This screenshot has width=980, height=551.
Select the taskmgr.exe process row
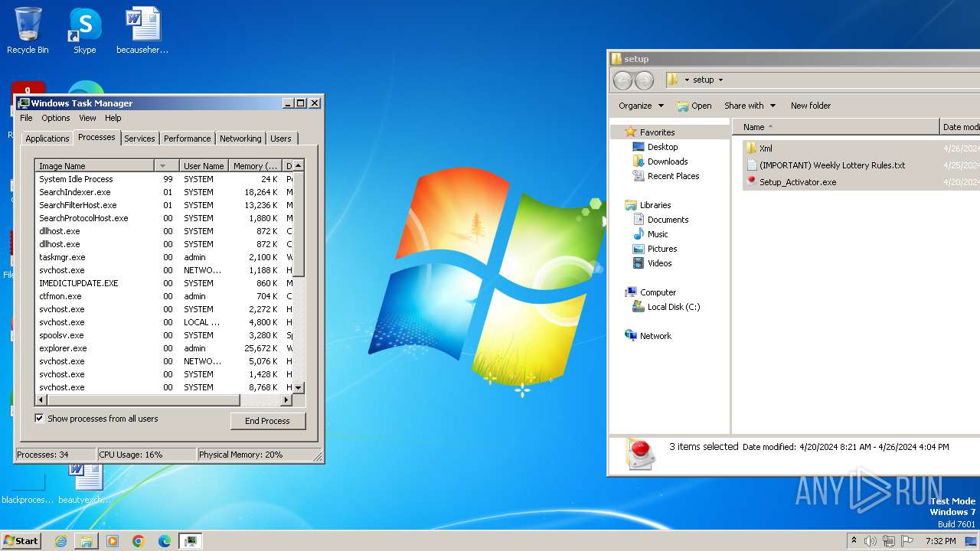[x=164, y=257]
